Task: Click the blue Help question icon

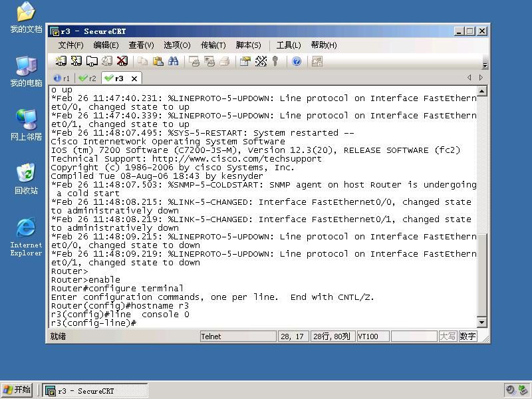Action: (297, 61)
